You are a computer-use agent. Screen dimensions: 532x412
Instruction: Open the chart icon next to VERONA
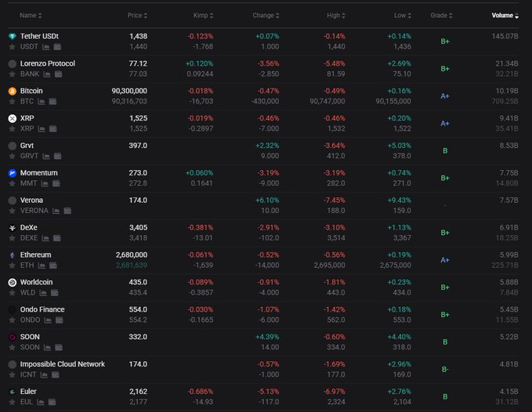pyautogui.click(x=56, y=211)
